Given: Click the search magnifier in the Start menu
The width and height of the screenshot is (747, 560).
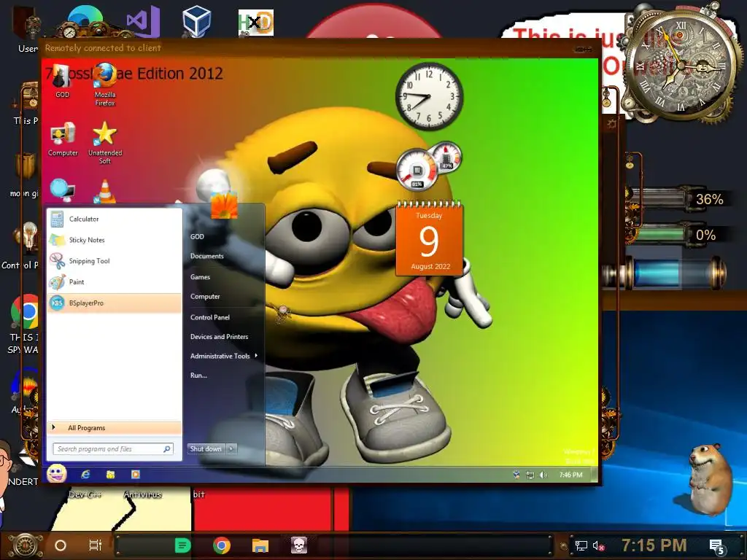Looking at the screenshot, I should coord(167,448).
